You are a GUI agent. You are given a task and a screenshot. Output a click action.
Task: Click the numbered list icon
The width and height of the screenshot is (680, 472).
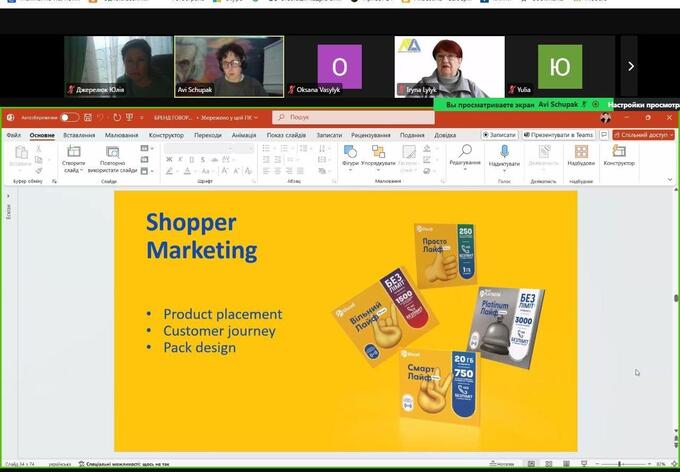pyautogui.click(x=284, y=148)
